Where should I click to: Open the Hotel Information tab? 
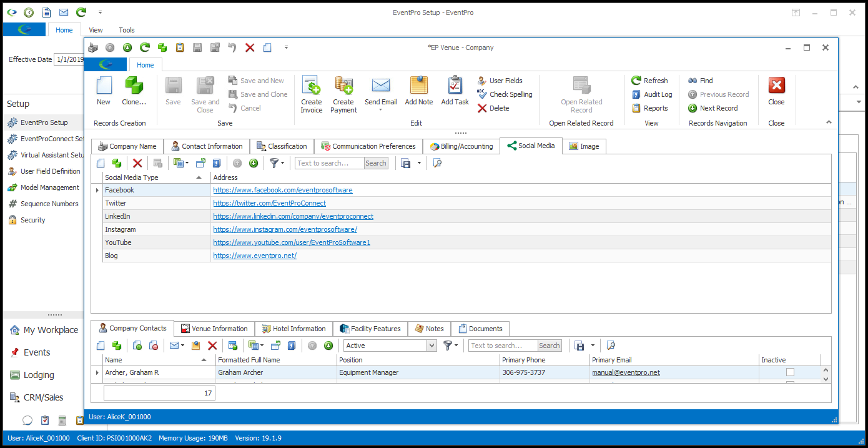(x=293, y=329)
